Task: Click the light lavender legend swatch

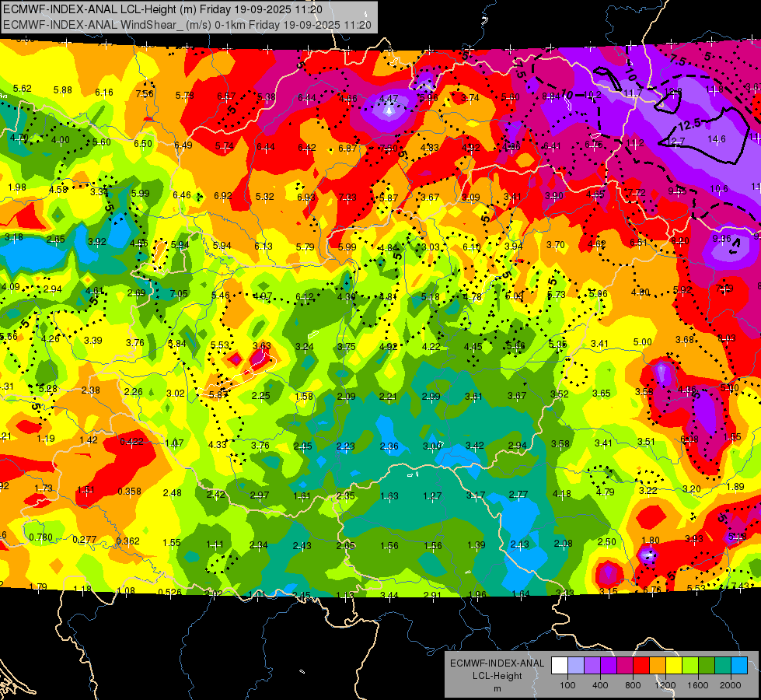Action: [575, 665]
